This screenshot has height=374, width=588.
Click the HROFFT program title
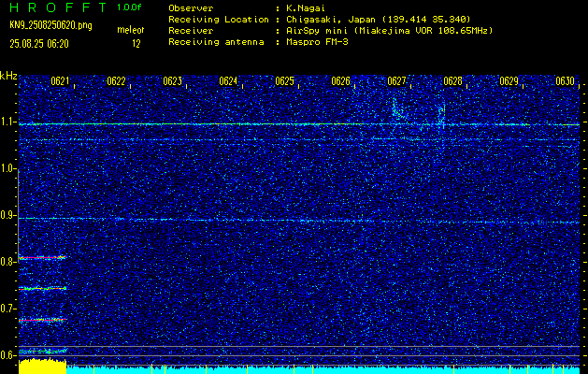click(58, 7)
